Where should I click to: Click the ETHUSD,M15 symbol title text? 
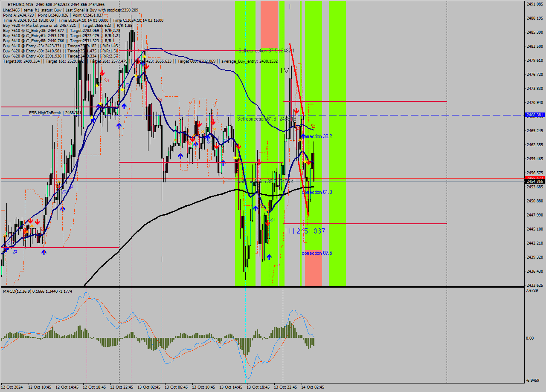pos(21,4)
